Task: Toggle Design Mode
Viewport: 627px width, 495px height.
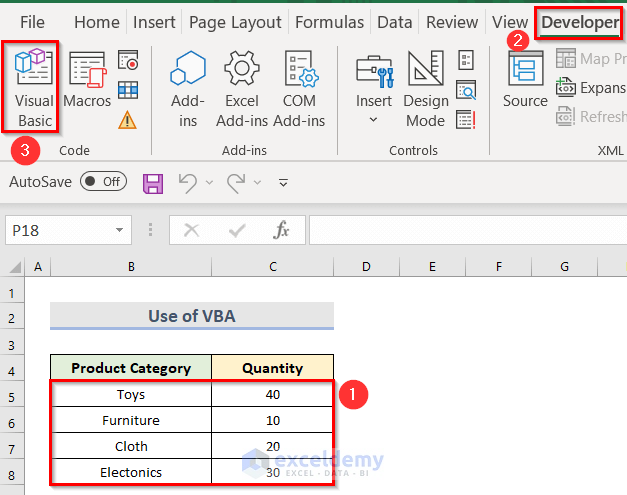Action: [425, 88]
